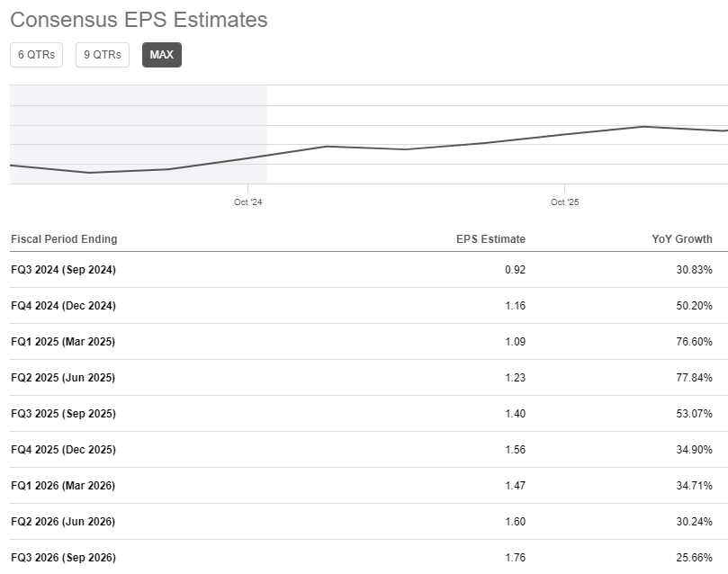Click the FQ3 2026 (Sep 2026) row

pyautogui.click(x=63, y=558)
